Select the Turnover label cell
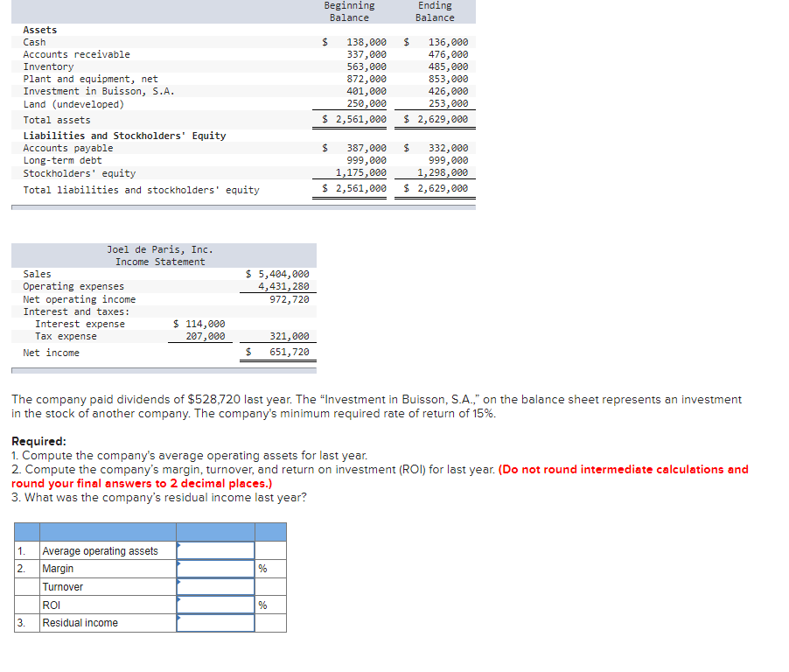 (x=108, y=587)
